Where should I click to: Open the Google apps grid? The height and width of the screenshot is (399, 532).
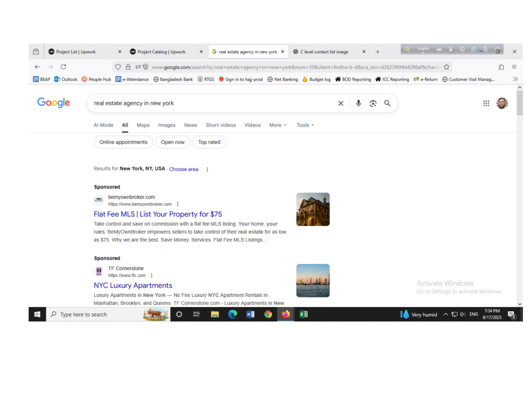pos(486,103)
